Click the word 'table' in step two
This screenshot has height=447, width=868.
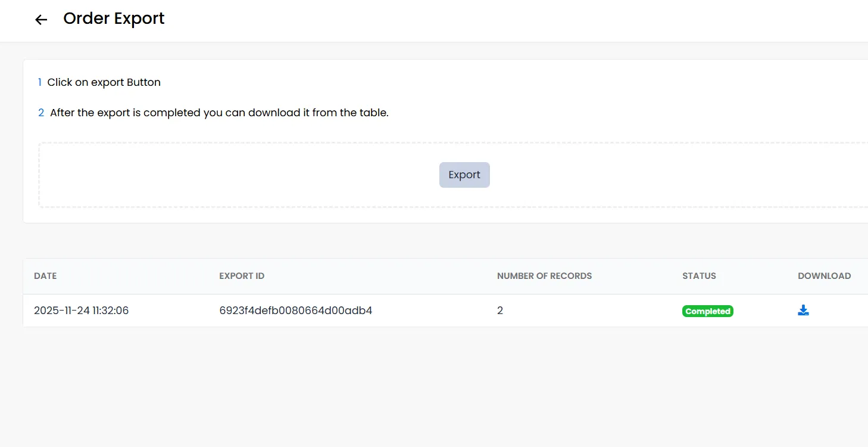pyautogui.click(x=374, y=113)
